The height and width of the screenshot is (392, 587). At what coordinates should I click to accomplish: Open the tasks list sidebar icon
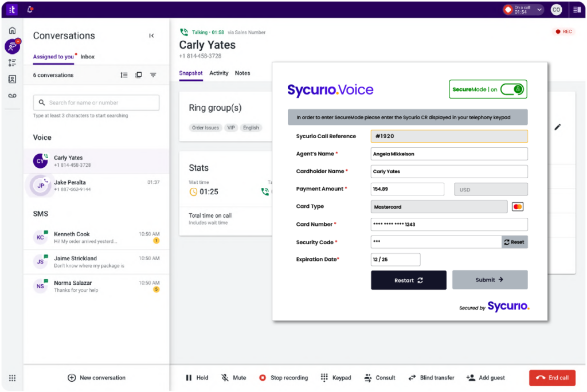coord(13,62)
